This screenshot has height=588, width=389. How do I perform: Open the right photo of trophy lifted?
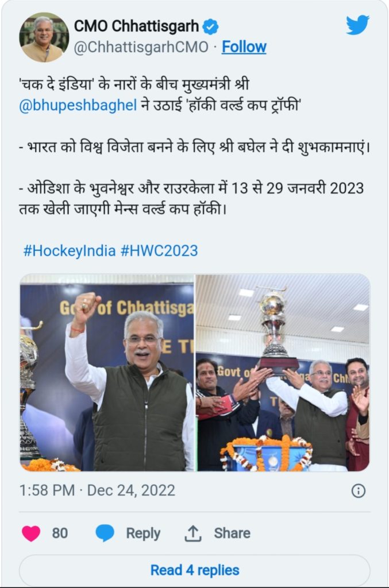click(x=283, y=372)
